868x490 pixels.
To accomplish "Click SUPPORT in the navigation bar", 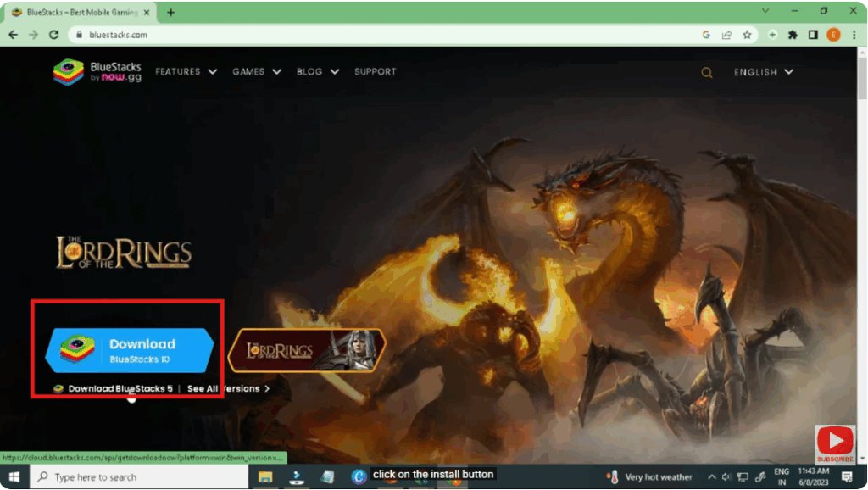I will click(375, 71).
